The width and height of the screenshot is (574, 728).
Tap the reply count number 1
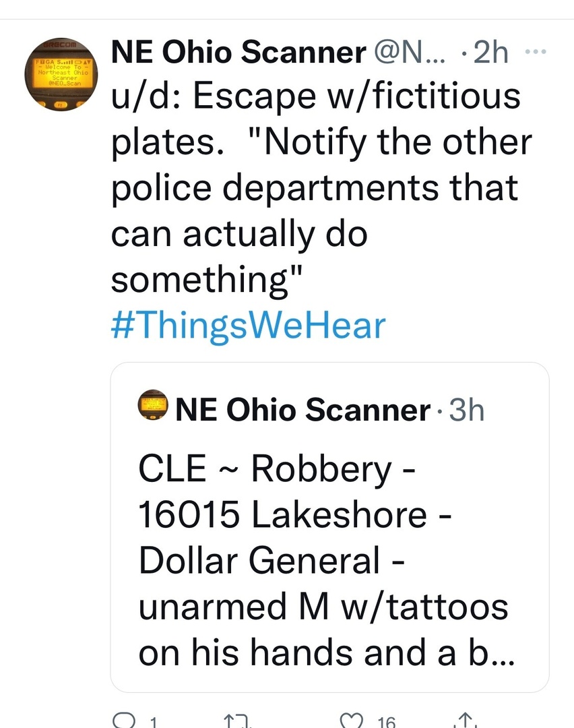(x=154, y=722)
